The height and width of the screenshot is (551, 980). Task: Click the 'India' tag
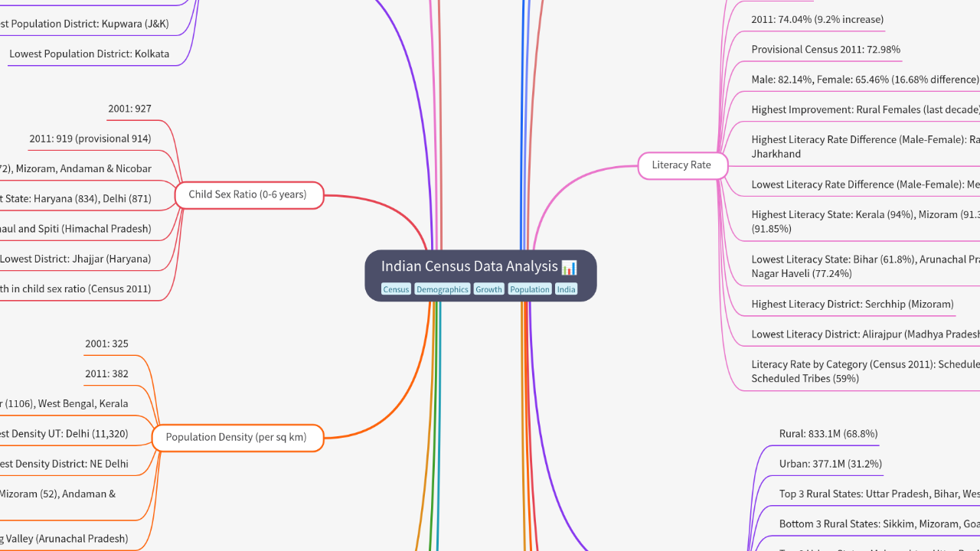click(566, 289)
